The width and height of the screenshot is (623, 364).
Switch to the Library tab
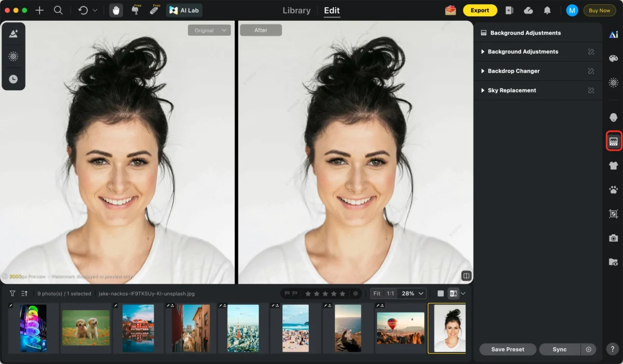tap(296, 10)
